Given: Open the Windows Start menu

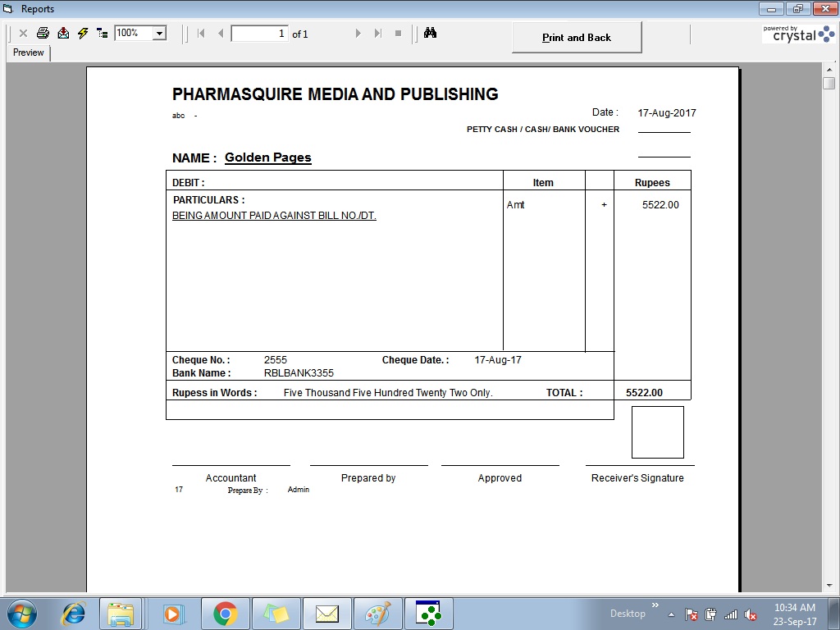Looking at the screenshot, I should pos(21,614).
